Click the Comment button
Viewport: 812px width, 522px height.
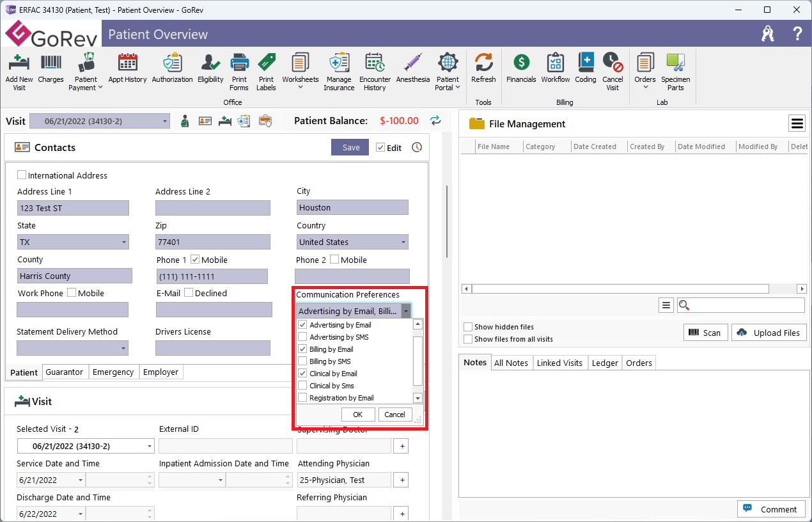(772, 509)
